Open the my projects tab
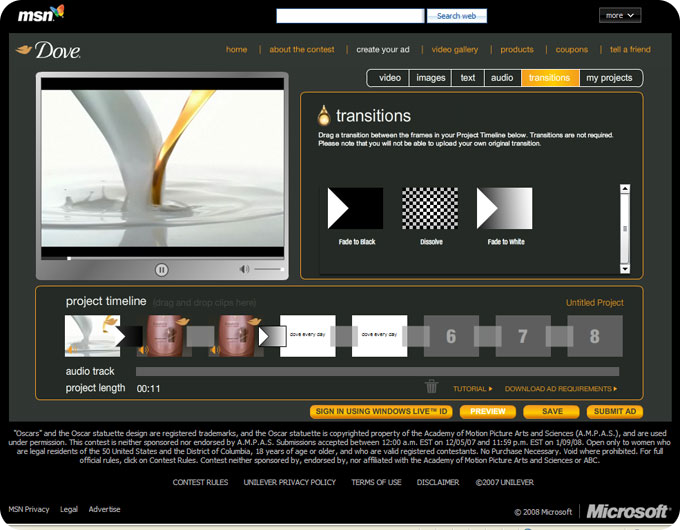The height and width of the screenshot is (530, 680). point(609,78)
